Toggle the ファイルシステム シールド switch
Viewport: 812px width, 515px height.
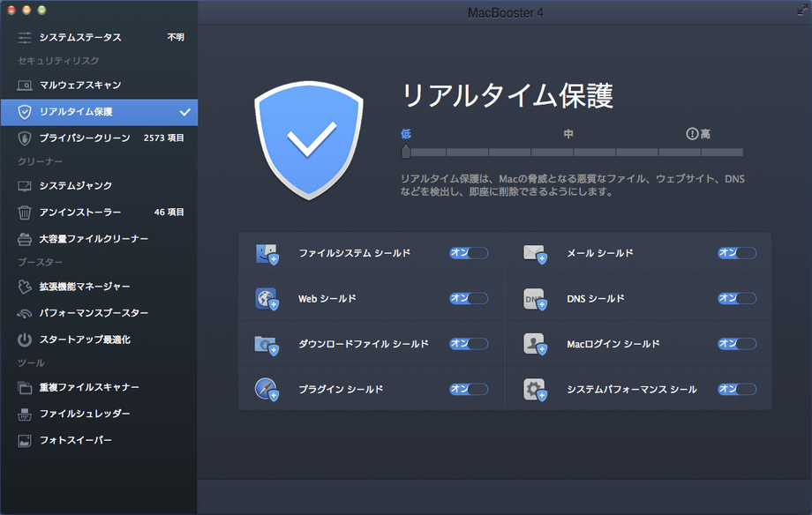click(x=469, y=253)
